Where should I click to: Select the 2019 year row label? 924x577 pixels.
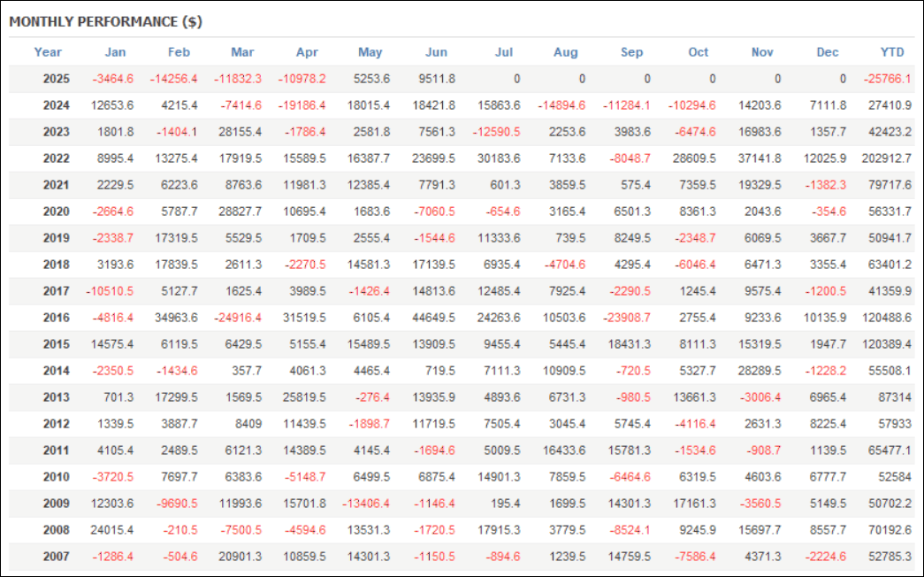(56, 238)
